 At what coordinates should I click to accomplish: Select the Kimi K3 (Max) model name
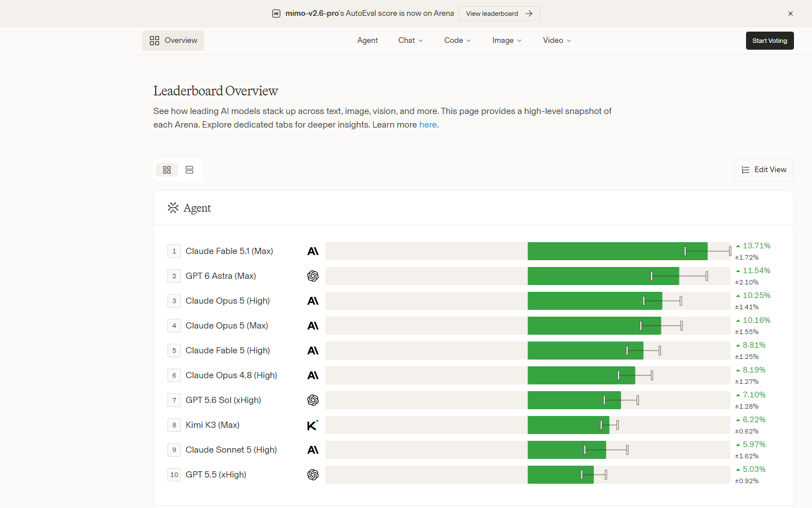pyautogui.click(x=213, y=425)
